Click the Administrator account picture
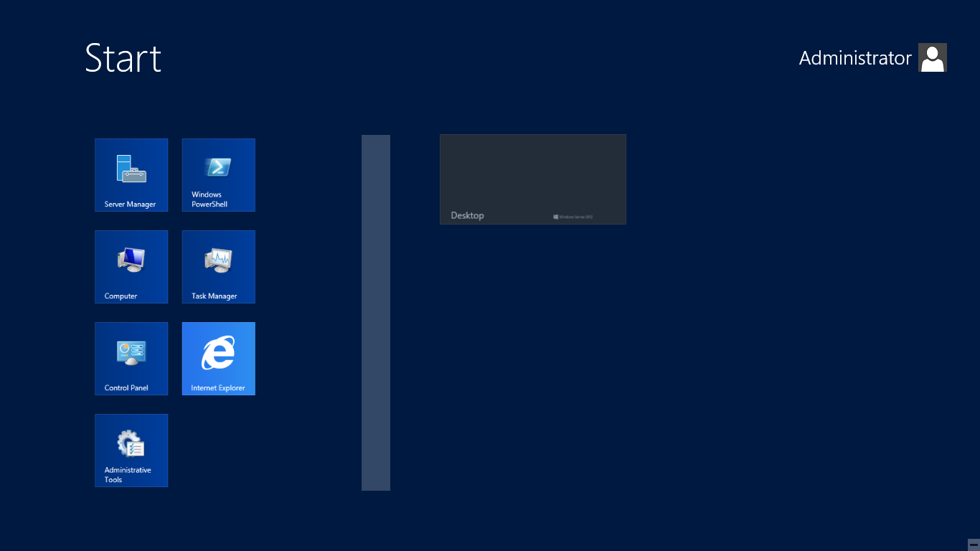The width and height of the screenshot is (980, 551). tap(933, 57)
